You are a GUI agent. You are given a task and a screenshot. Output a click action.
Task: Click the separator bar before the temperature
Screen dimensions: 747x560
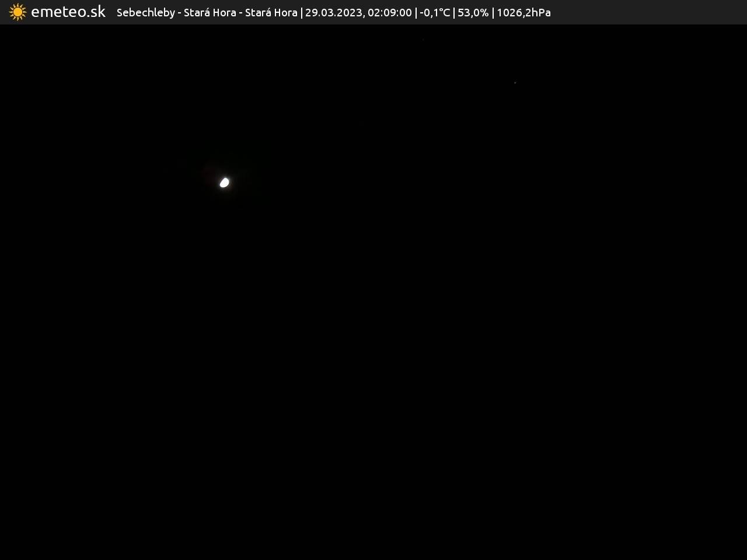point(416,13)
